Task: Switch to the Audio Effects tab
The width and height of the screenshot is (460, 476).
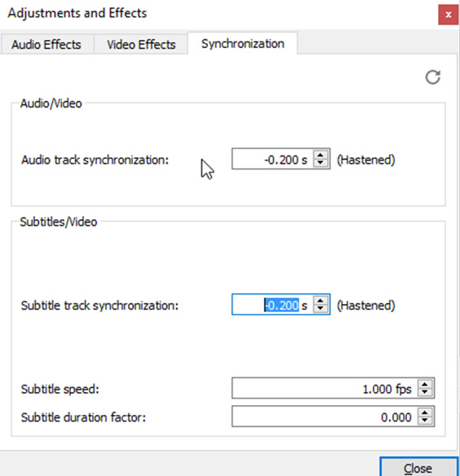Action: pyautogui.click(x=46, y=45)
